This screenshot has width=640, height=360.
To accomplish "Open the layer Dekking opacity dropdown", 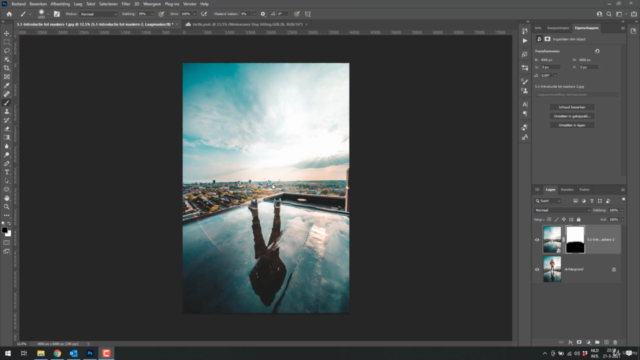I will [x=622, y=210].
